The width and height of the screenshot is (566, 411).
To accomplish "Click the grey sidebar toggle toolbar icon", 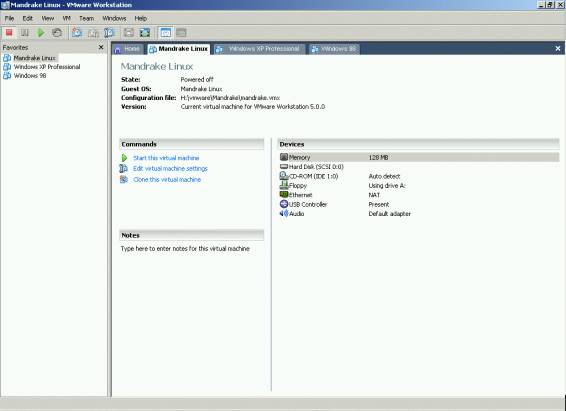I will 129,33.
